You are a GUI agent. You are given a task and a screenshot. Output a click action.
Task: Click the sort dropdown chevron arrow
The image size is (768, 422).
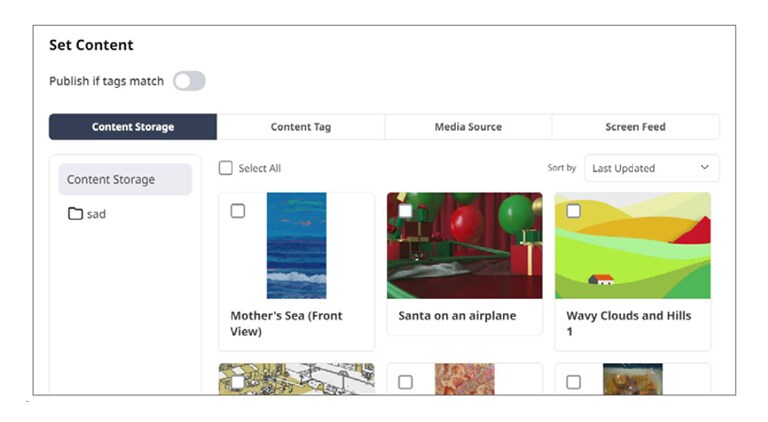coord(704,168)
